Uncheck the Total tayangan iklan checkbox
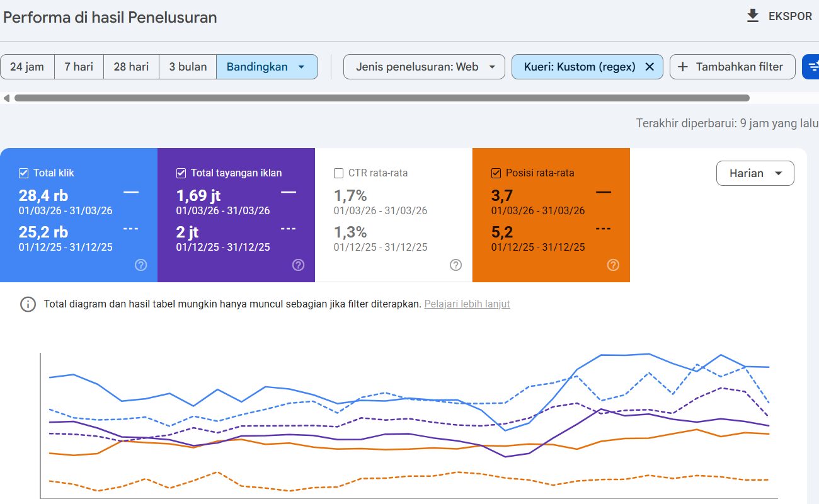Image resolution: width=819 pixels, height=504 pixels. pyautogui.click(x=181, y=173)
